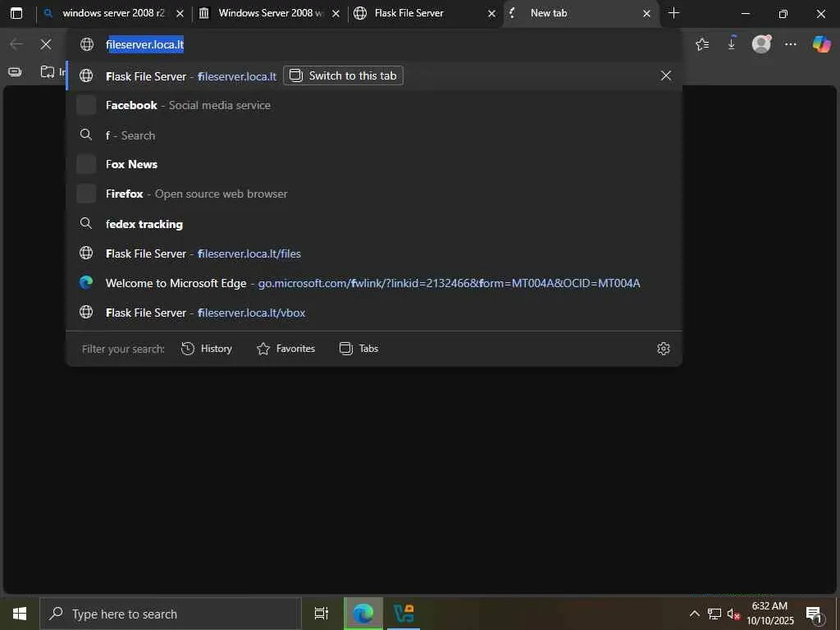Stop loading the page
840x630 pixels.
pos(46,44)
